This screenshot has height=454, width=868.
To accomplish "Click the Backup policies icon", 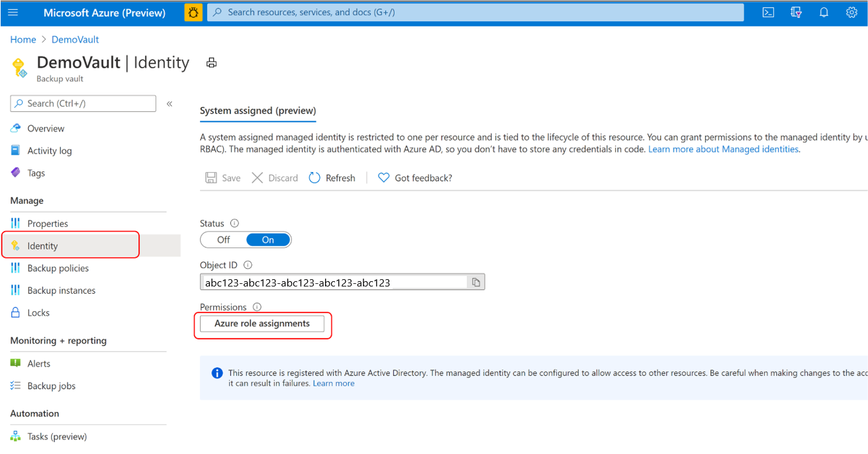I will [x=16, y=268].
